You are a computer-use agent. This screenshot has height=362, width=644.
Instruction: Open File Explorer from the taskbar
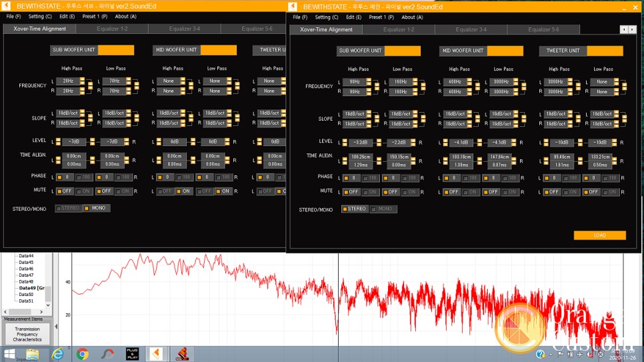click(x=32, y=354)
